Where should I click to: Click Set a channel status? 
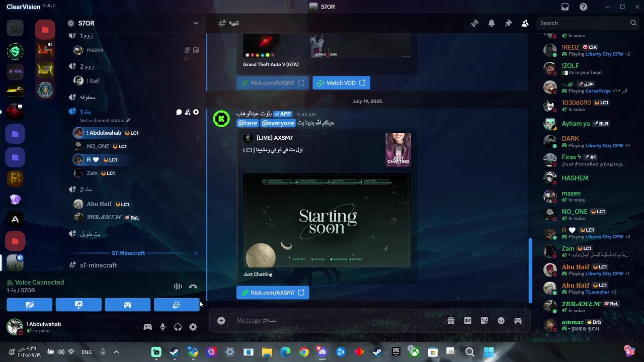[x=105, y=121]
